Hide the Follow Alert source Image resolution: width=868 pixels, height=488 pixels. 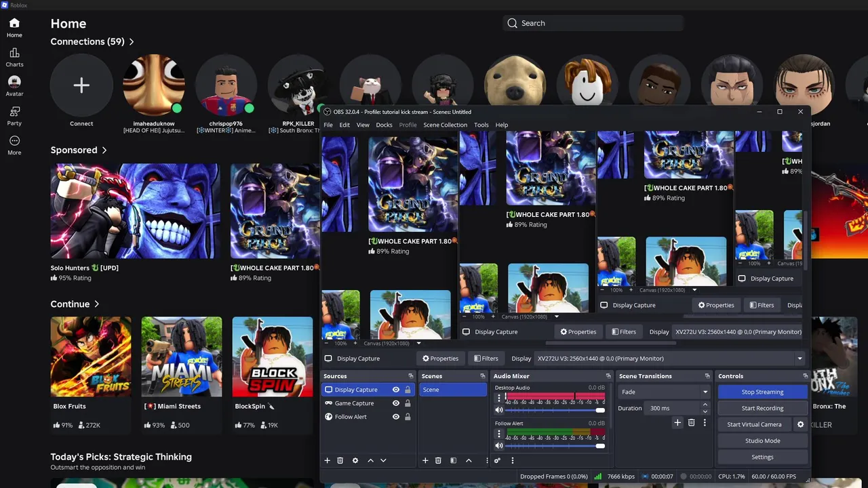(x=396, y=417)
